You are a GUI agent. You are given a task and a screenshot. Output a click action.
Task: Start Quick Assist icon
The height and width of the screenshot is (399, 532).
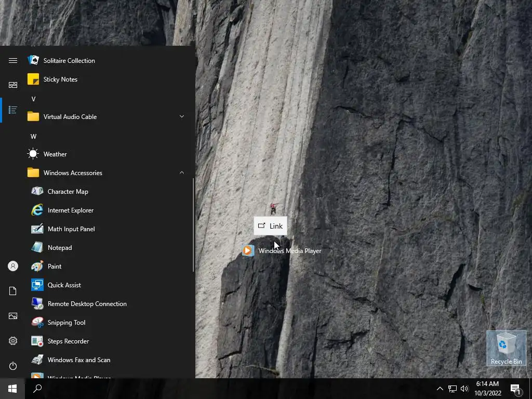click(37, 285)
